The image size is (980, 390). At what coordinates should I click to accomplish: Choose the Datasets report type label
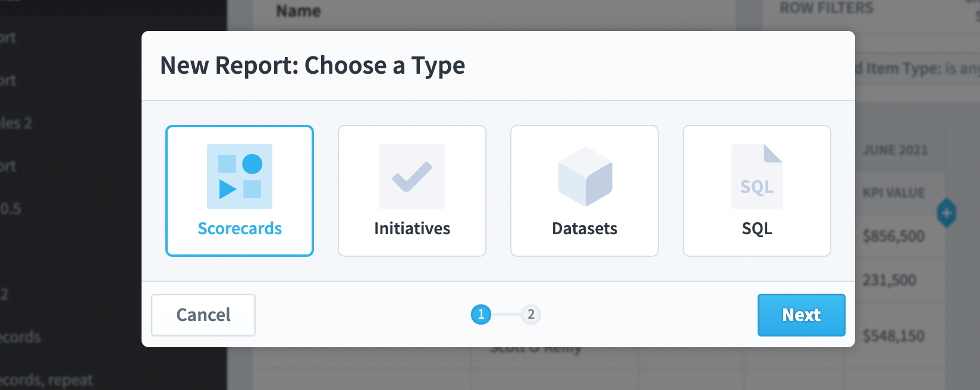point(585,229)
